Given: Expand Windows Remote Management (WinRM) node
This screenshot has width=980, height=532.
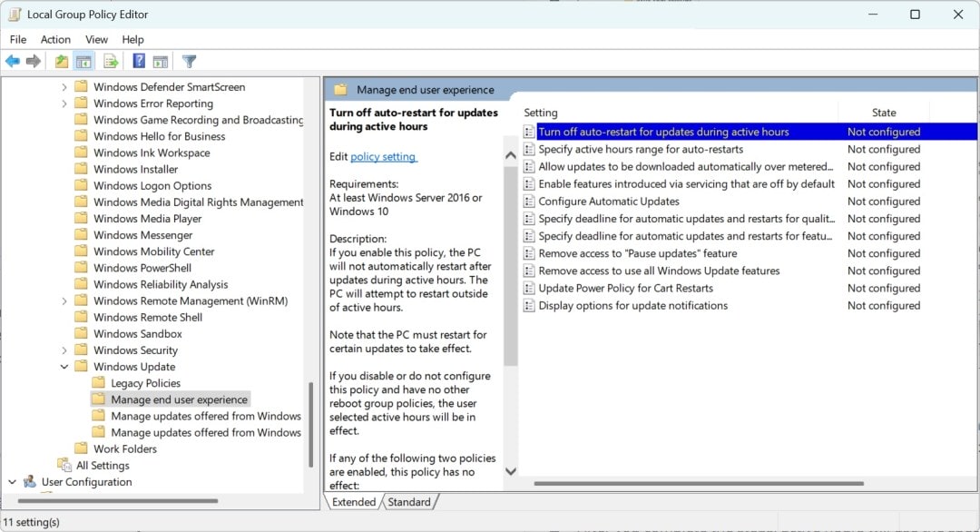Looking at the screenshot, I should (x=64, y=300).
